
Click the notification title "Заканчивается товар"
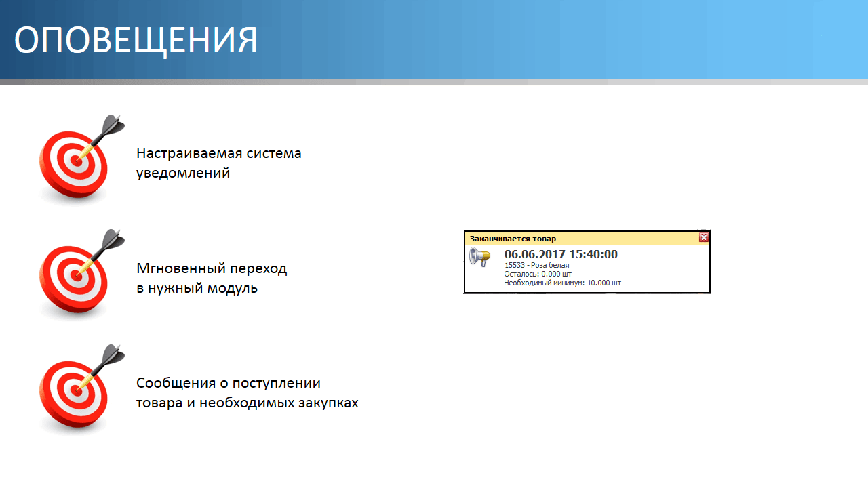pyautogui.click(x=513, y=239)
